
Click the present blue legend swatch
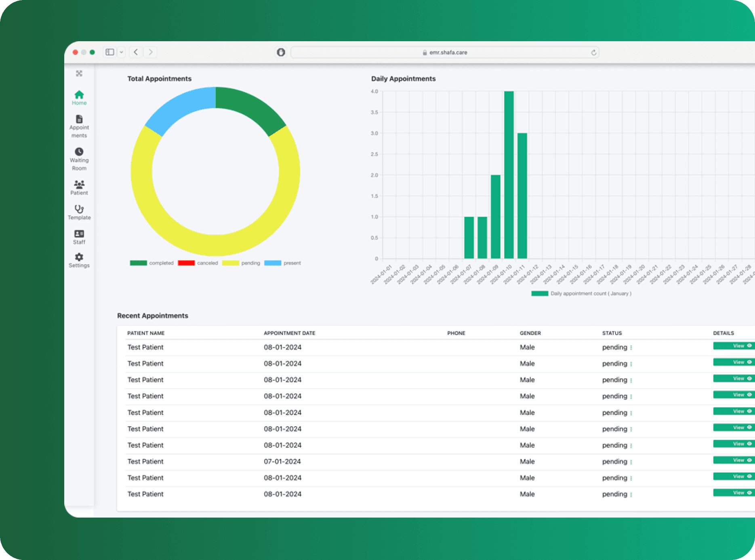pyautogui.click(x=273, y=263)
